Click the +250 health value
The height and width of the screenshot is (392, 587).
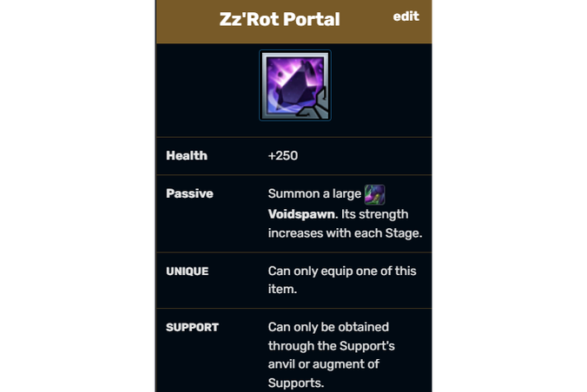coord(282,155)
